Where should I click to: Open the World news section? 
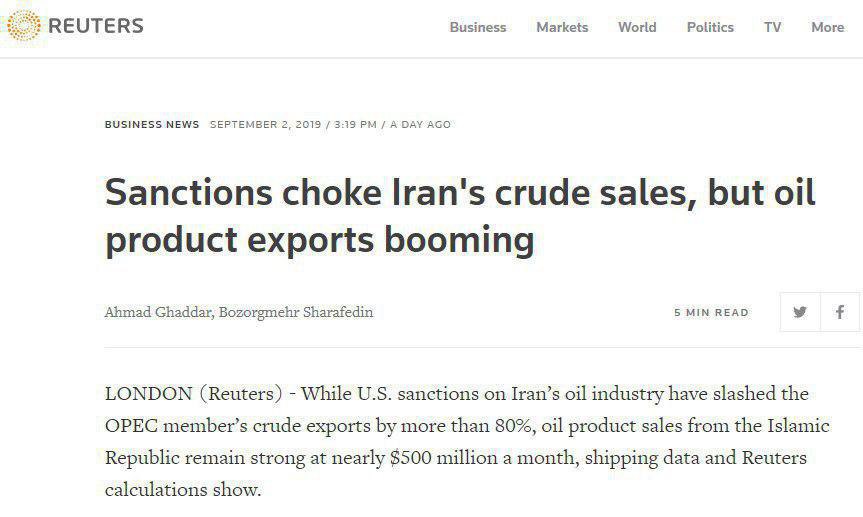[x=637, y=27]
